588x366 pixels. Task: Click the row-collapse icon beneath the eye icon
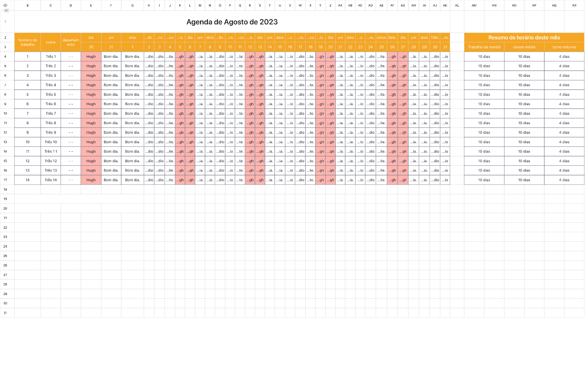(6, 10)
